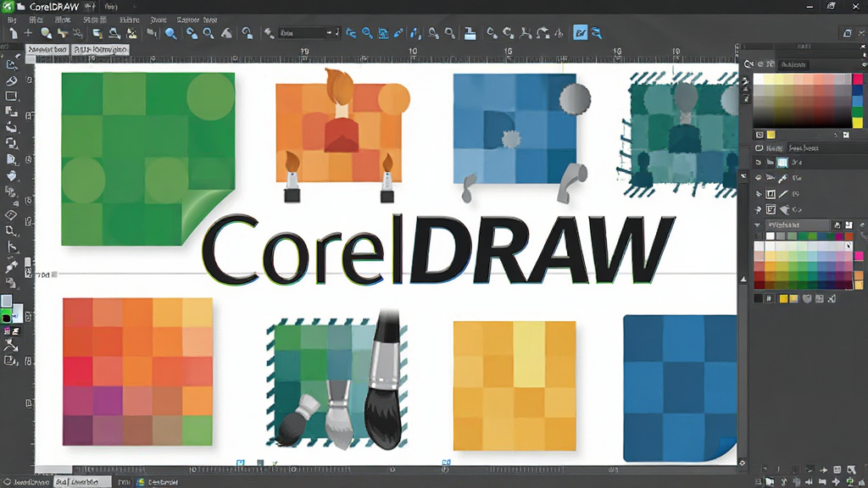Click the black square icon below the lower palette

pos(759,299)
